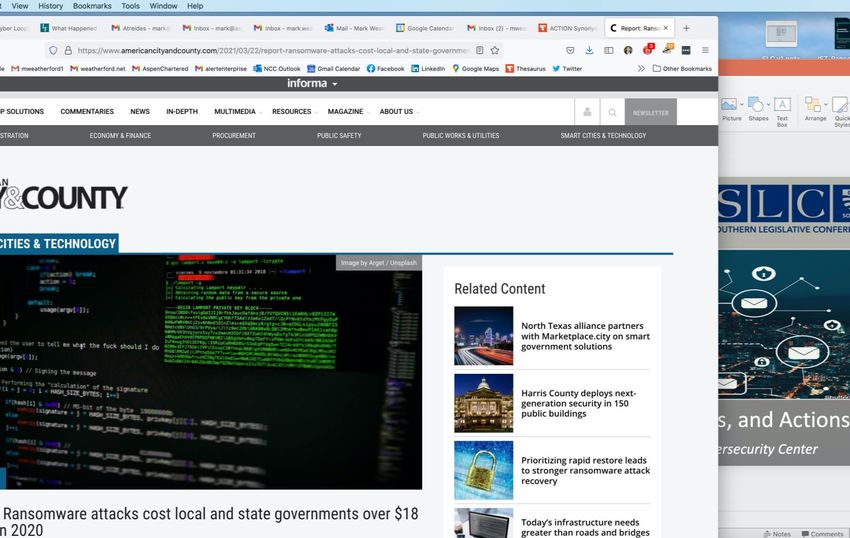Open the RESOURCES navigation menu
This screenshot has height=538, width=850.
292,111
